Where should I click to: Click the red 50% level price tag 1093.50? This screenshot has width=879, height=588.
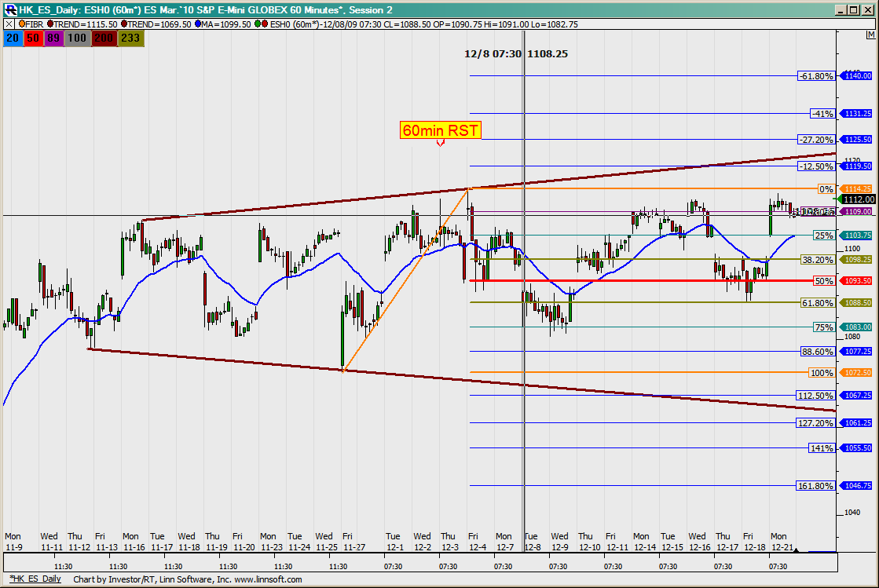coord(855,281)
